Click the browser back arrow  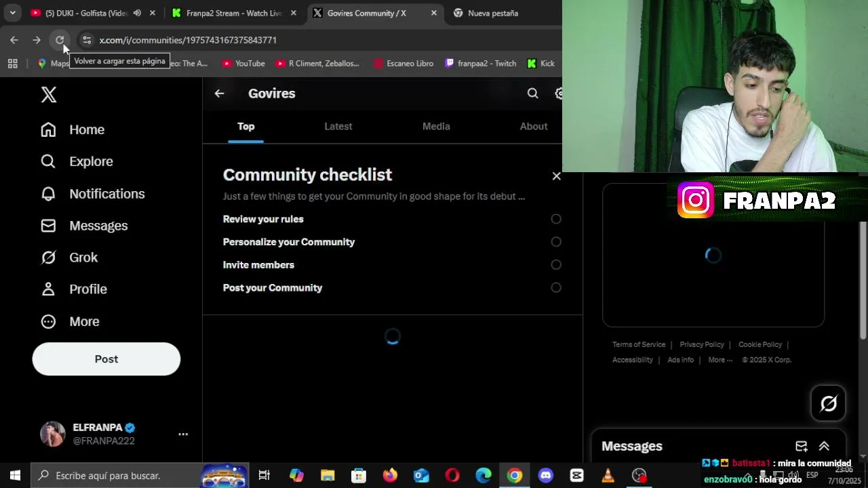14,40
